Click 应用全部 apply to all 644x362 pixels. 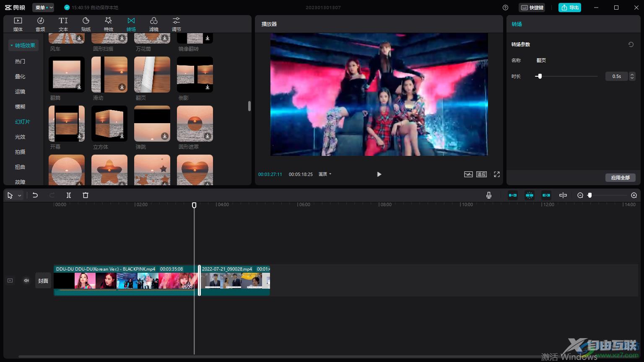coord(621,178)
